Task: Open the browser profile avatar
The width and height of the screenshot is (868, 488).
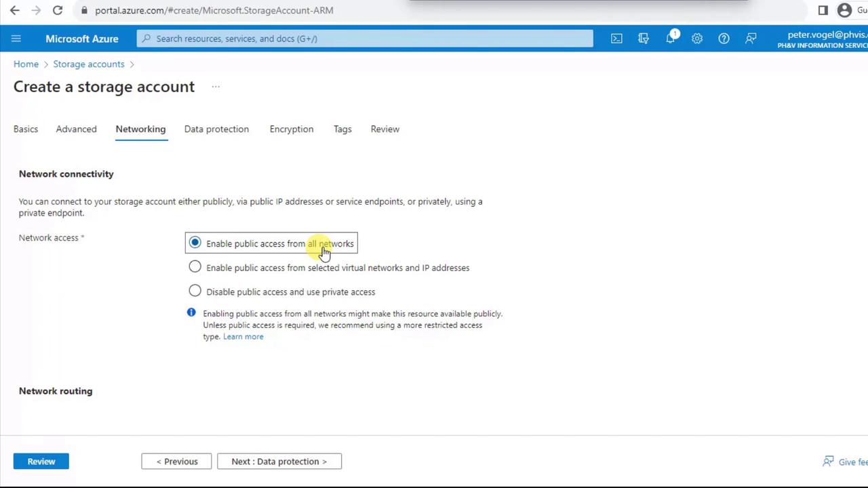Action: (844, 10)
